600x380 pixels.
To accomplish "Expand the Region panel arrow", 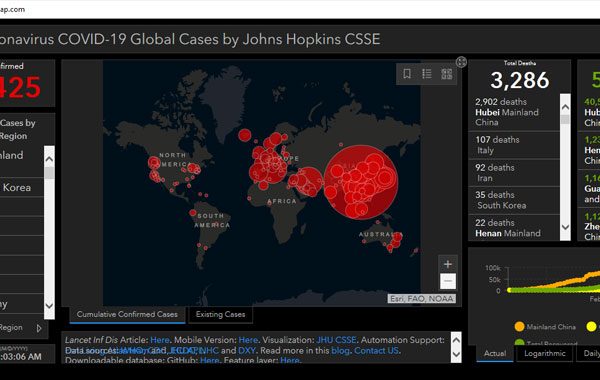I will pos(39,328).
